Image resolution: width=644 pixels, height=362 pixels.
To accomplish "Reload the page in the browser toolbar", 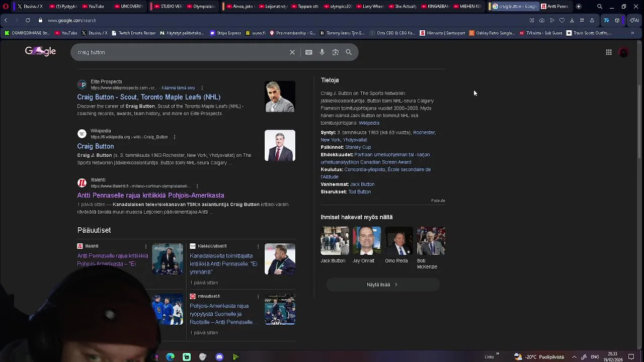I will point(28,20).
